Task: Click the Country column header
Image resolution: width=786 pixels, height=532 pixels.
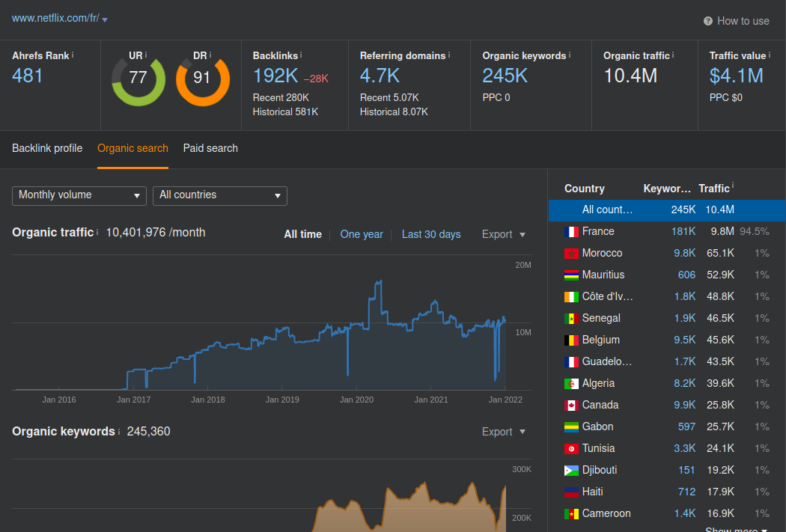Action: coord(585,189)
